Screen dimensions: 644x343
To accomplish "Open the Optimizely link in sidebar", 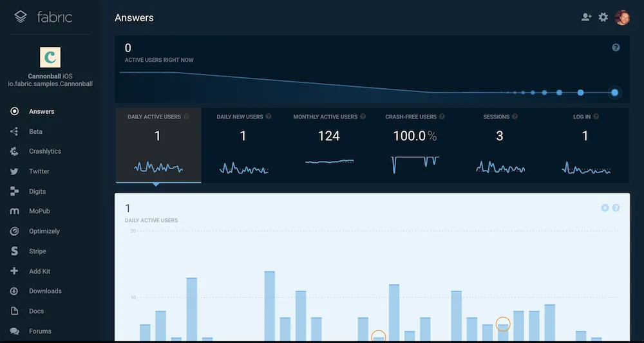I will (x=44, y=232).
